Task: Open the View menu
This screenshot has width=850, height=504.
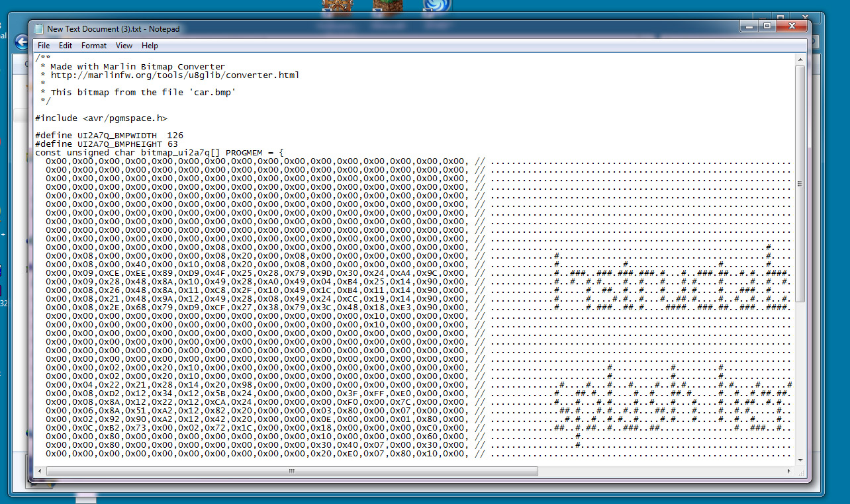Action: click(x=124, y=46)
